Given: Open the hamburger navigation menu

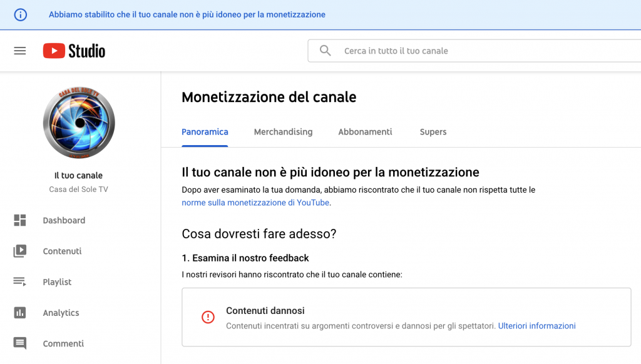Looking at the screenshot, I should tap(20, 51).
